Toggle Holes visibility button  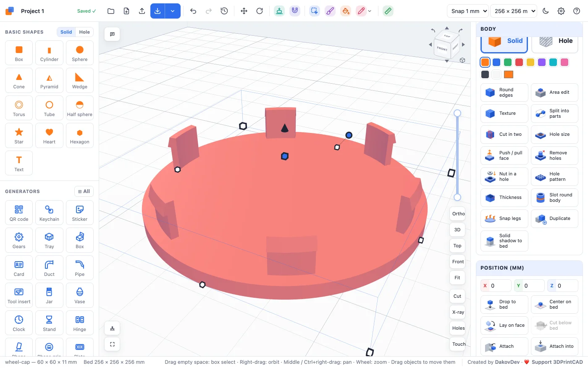(x=457, y=328)
